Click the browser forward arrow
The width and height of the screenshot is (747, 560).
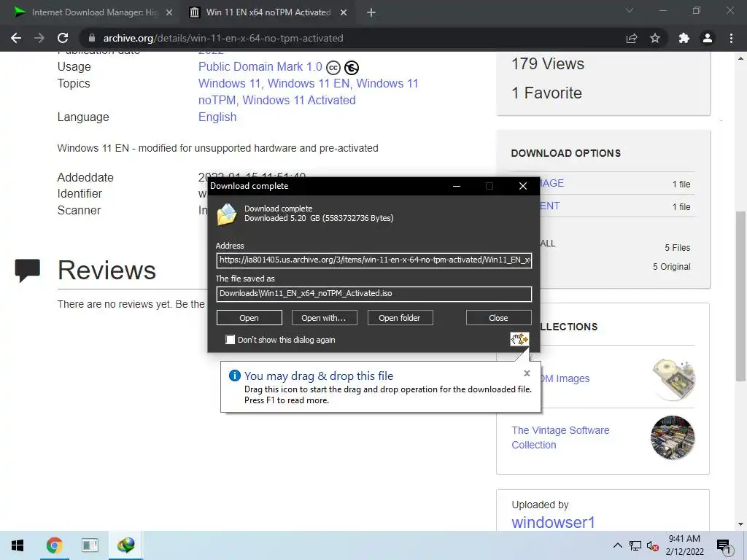(x=39, y=38)
